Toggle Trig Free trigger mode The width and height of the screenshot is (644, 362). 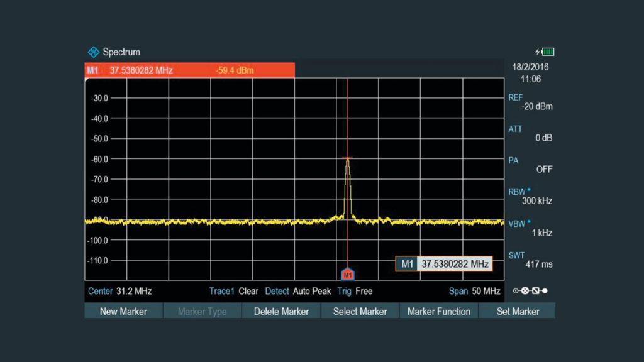pyautogui.click(x=355, y=291)
